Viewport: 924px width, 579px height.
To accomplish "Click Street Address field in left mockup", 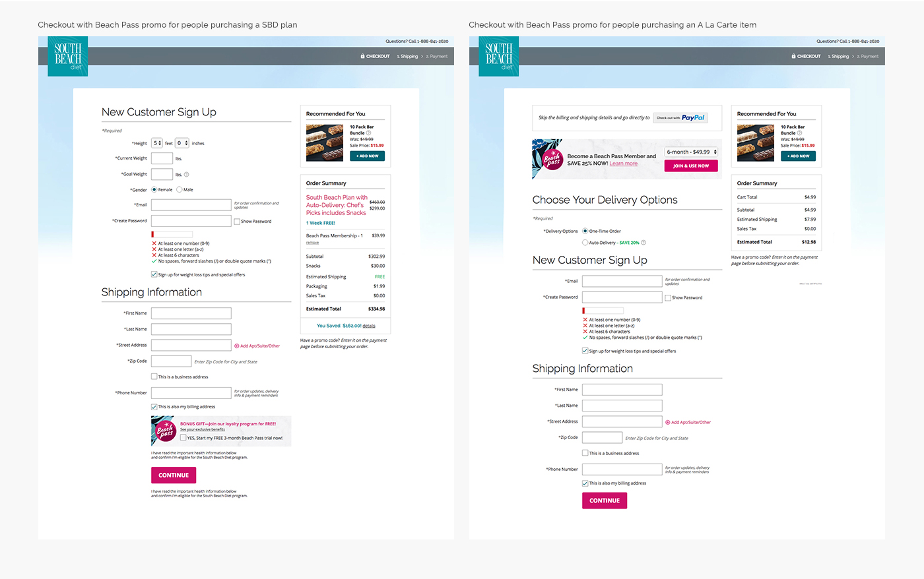I will [191, 345].
